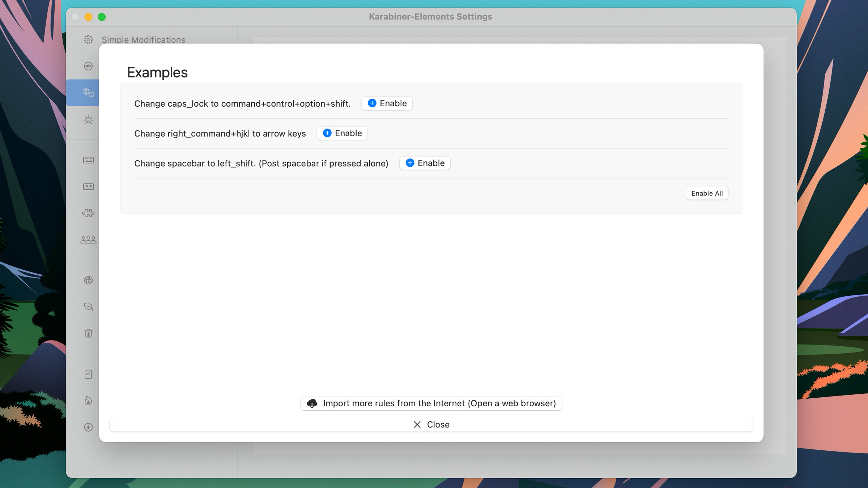
Task: Open the Simple Modifications section
Action: coord(143,40)
